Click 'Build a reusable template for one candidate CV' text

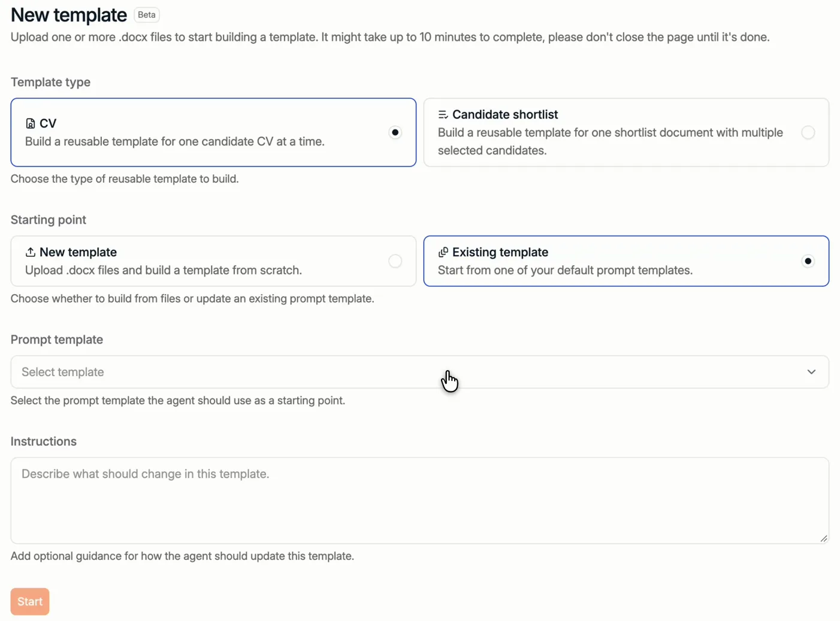pyautogui.click(x=175, y=141)
